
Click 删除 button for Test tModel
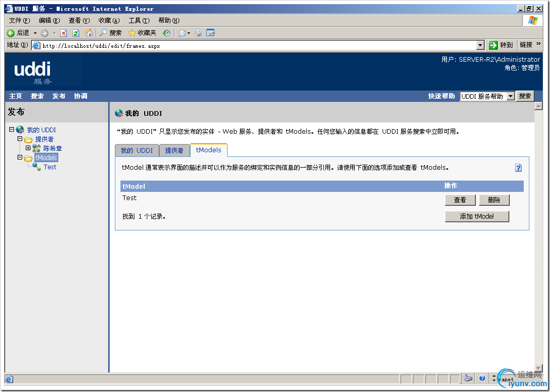point(494,200)
